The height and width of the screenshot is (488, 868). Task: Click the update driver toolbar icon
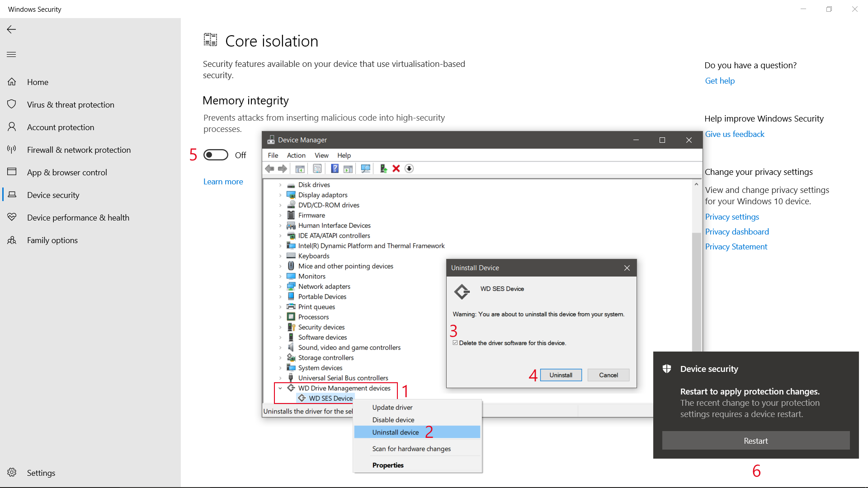(383, 169)
